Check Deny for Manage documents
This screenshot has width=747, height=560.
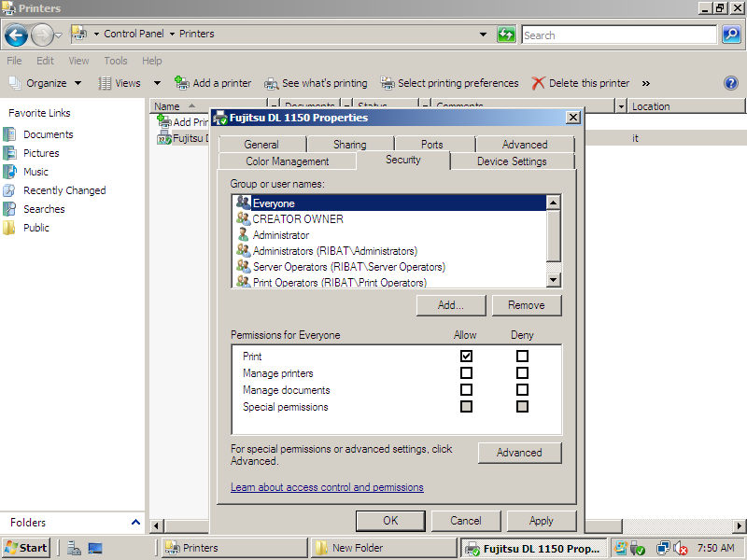[522, 389]
